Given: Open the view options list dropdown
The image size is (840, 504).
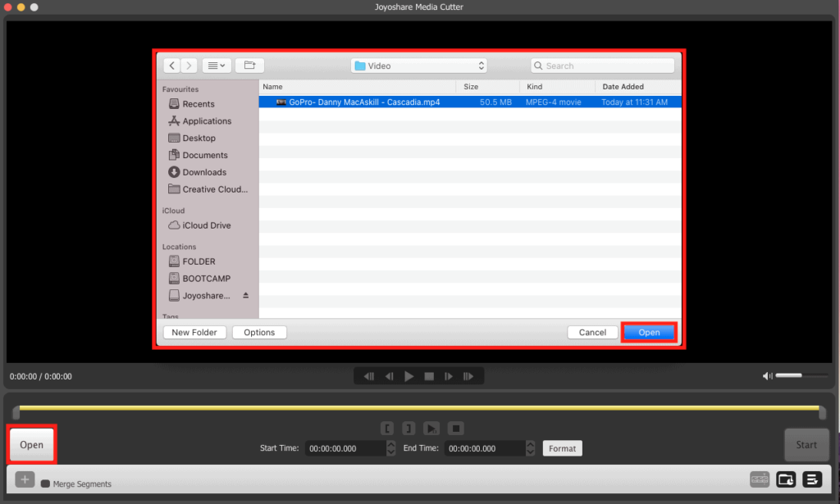Looking at the screenshot, I should pos(217,66).
